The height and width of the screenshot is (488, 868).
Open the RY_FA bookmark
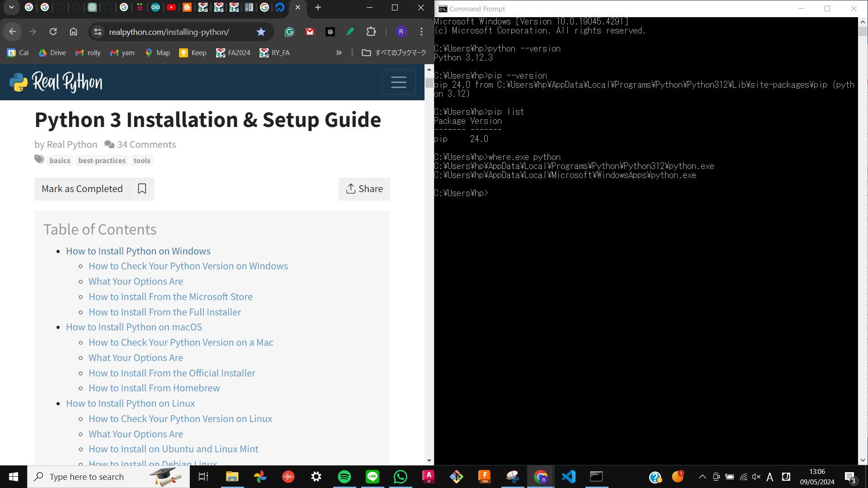274,53
